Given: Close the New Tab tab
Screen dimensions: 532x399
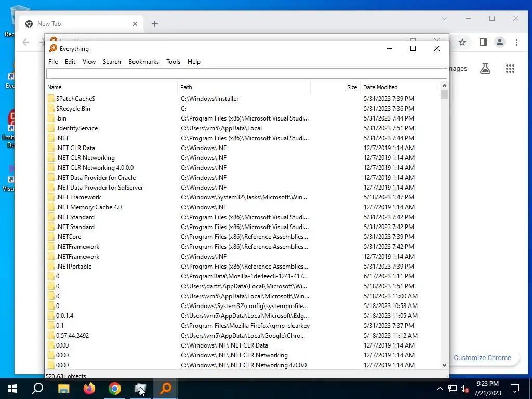Looking at the screenshot, I should (135, 24).
